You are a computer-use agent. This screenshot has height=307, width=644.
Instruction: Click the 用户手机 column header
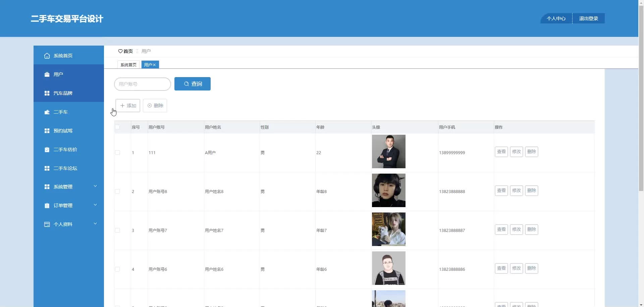tap(447, 127)
